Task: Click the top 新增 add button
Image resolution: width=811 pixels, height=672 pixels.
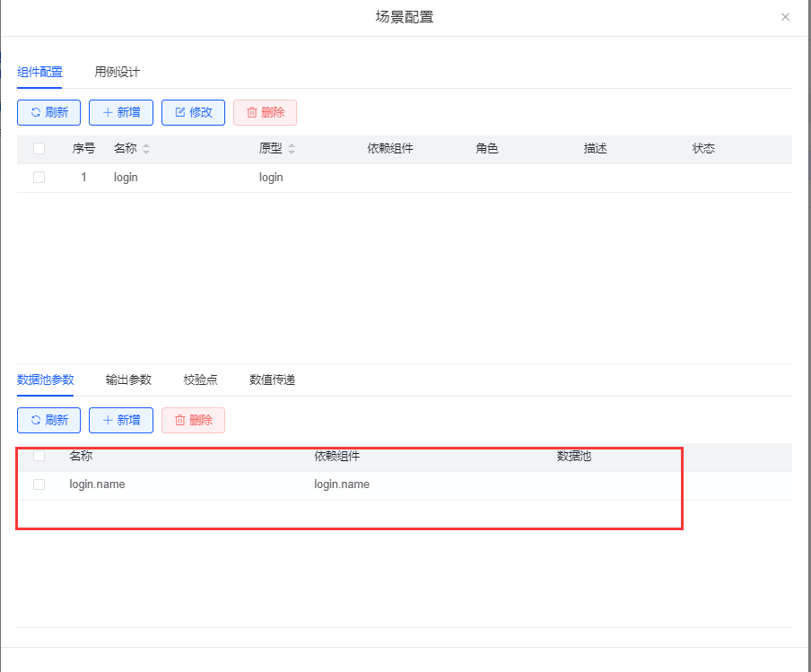Action: [120, 112]
